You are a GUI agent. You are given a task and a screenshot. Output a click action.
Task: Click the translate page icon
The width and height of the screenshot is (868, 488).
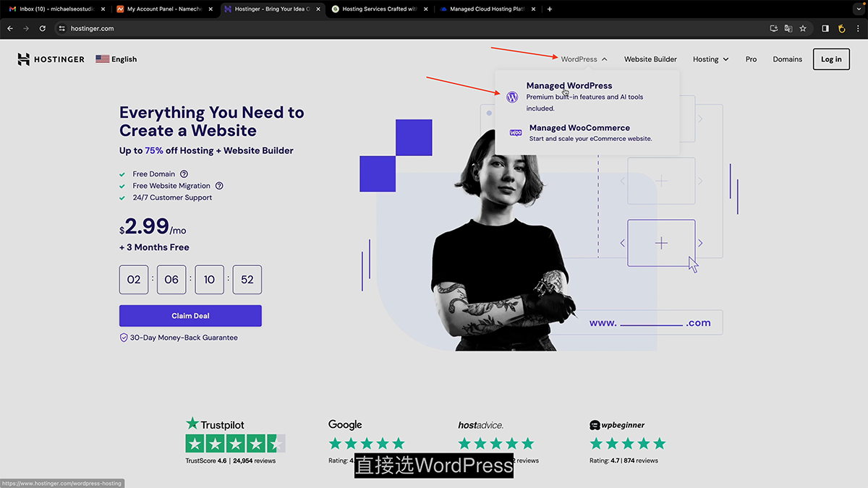pos(788,28)
